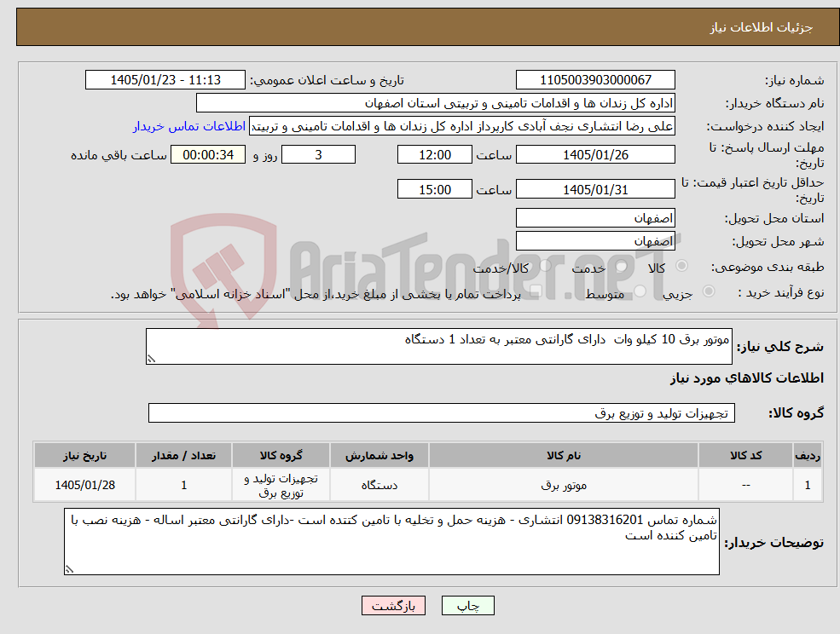
Task: Click the need date cell 1405/01/28
Action: click(84, 485)
